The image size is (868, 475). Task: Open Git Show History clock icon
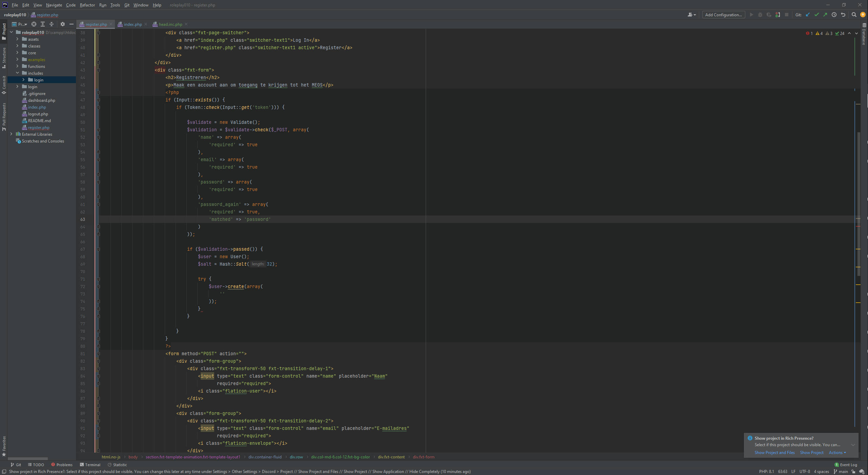click(834, 15)
